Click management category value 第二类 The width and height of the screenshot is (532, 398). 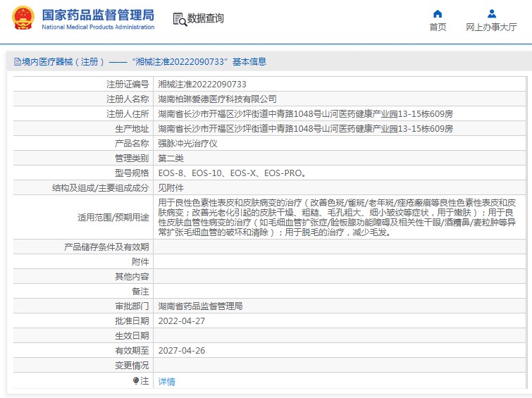point(171,158)
